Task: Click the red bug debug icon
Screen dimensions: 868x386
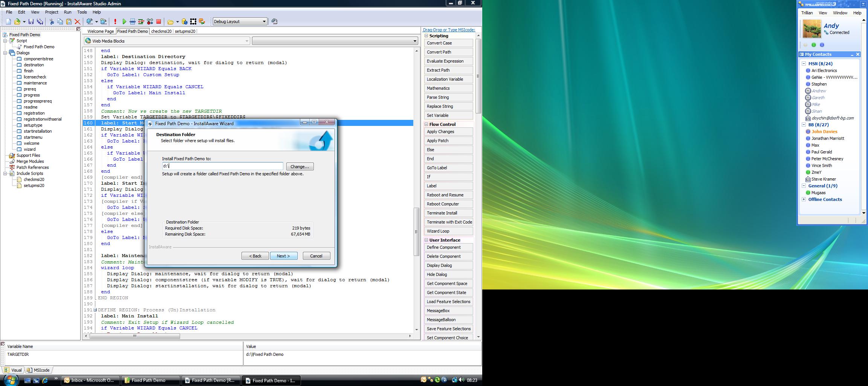Action: click(x=150, y=21)
